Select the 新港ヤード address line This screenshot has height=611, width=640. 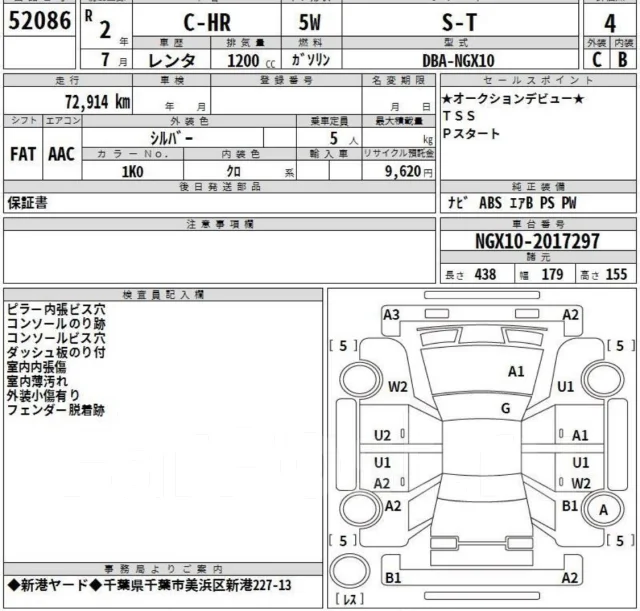click(149, 585)
